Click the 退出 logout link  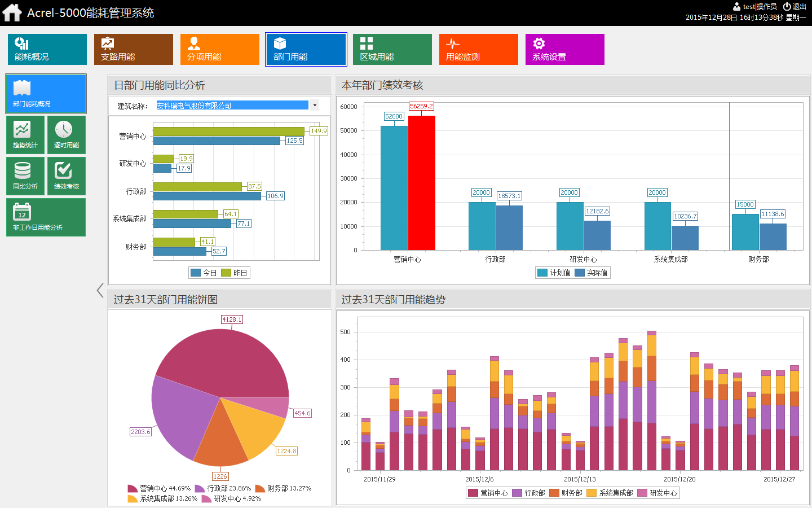(x=795, y=7)
